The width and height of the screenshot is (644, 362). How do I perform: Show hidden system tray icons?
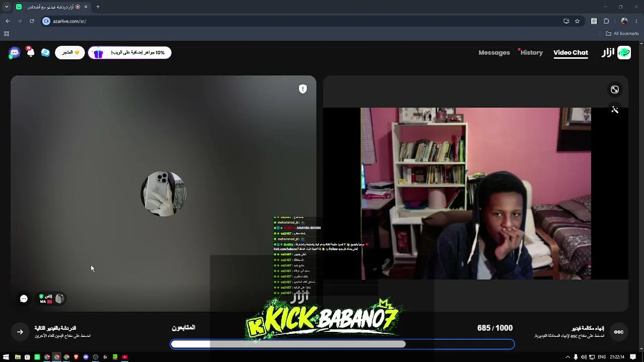tap(568, 357)
